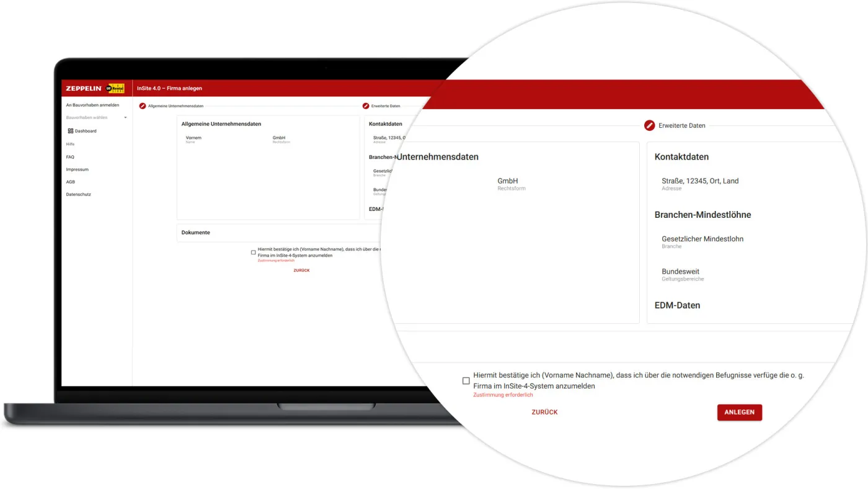The height and width of the screenshot is (489, 868).
Task: Click the pencil icon beside Allgemeine Unternehmensdaten step
Action: click(143, 106)
